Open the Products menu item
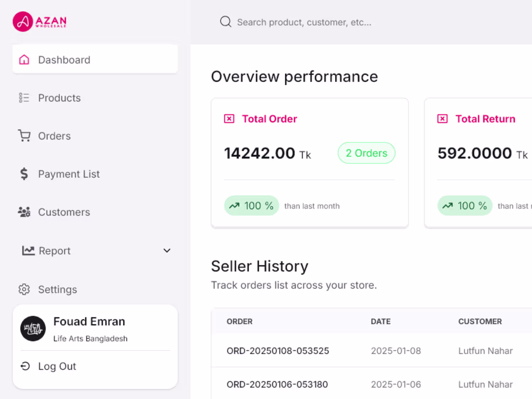532x399 pixels. coord(59,98)
